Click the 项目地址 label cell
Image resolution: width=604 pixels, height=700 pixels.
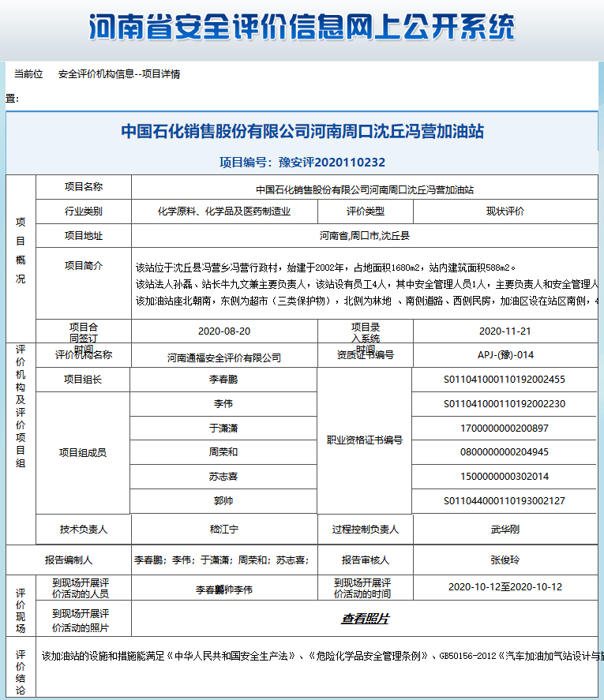click(84, 235)
